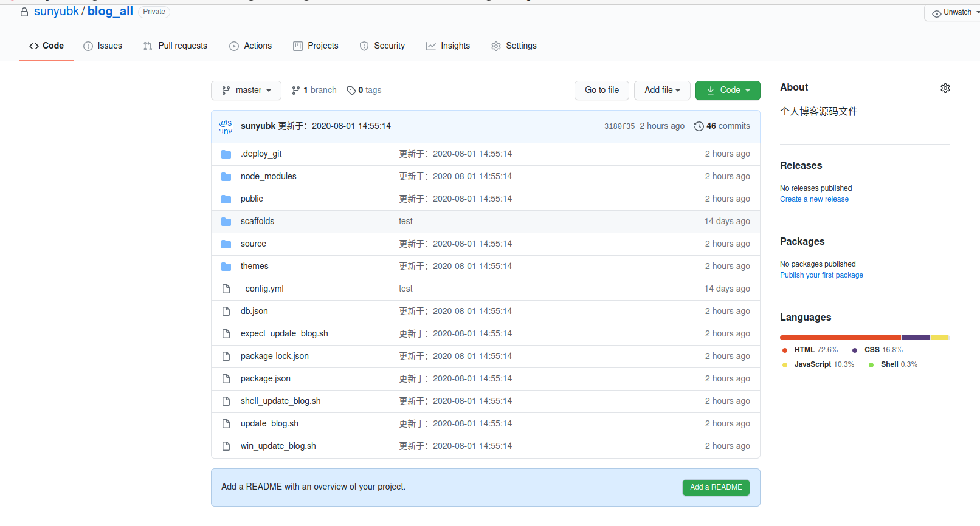Click the HTML red segment of language bar
The width and height of the screenshot is (980, 526).
(840, 338)
